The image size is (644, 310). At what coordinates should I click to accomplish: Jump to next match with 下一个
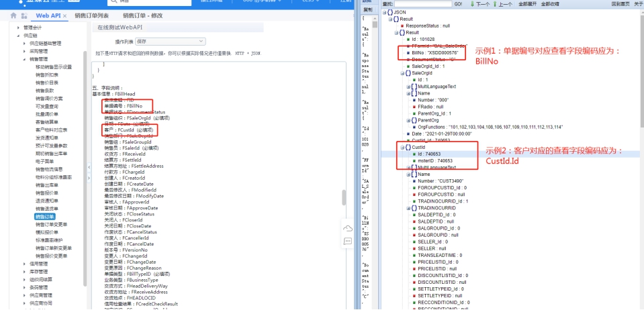(x=479, y=4)
